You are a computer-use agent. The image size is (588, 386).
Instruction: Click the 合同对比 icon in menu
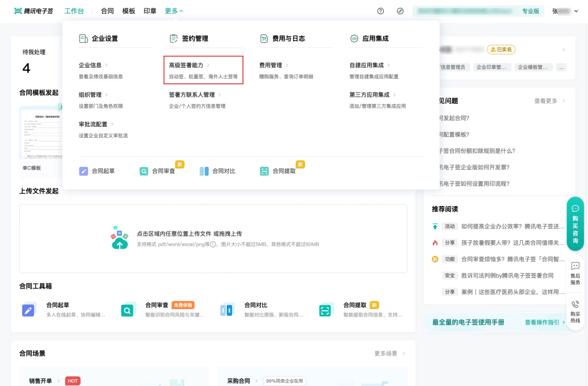204,171
